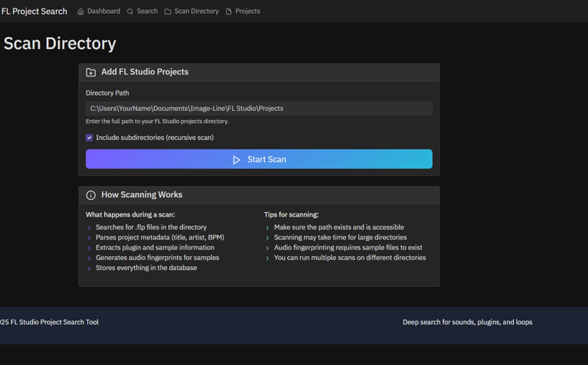Click the helper text under the path field
The width and height of the screenshot is (588, 365).
(x=157, y=122)
